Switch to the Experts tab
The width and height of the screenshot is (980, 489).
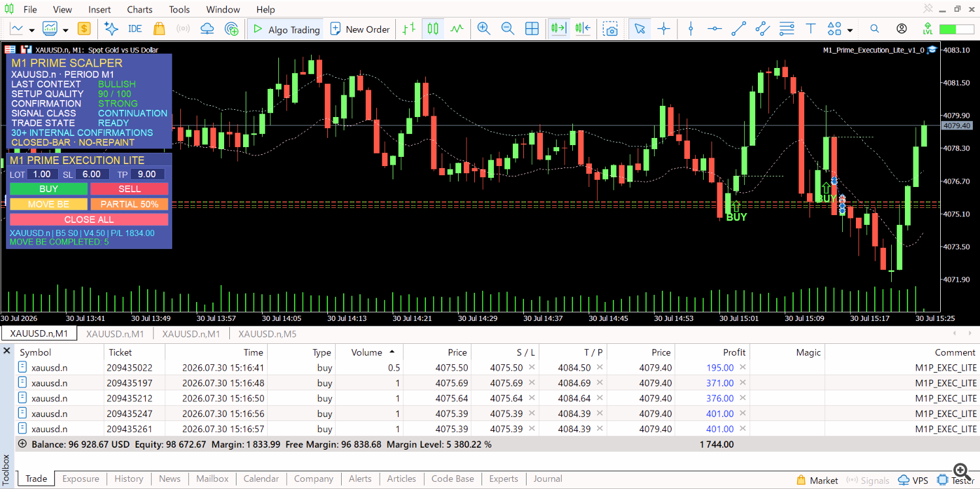tap(504, 479)
